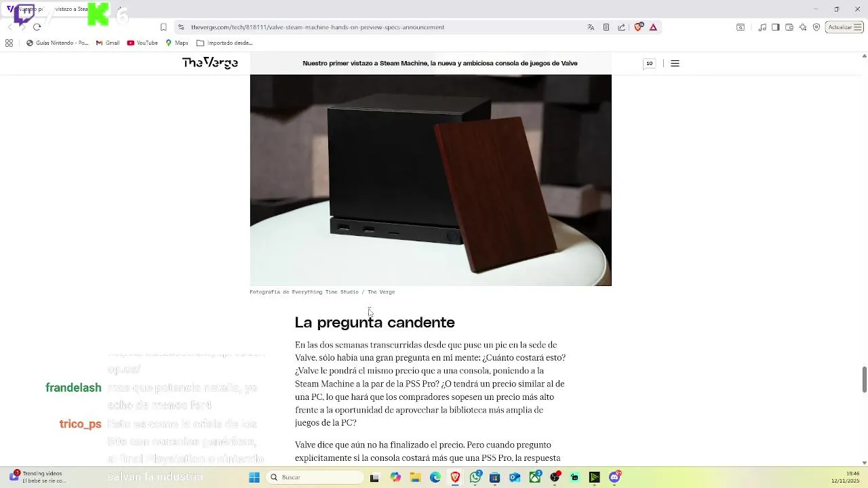Screen dimensions: 868x488
Task: Click the Actualizar menu button
Action: [844, 27]
